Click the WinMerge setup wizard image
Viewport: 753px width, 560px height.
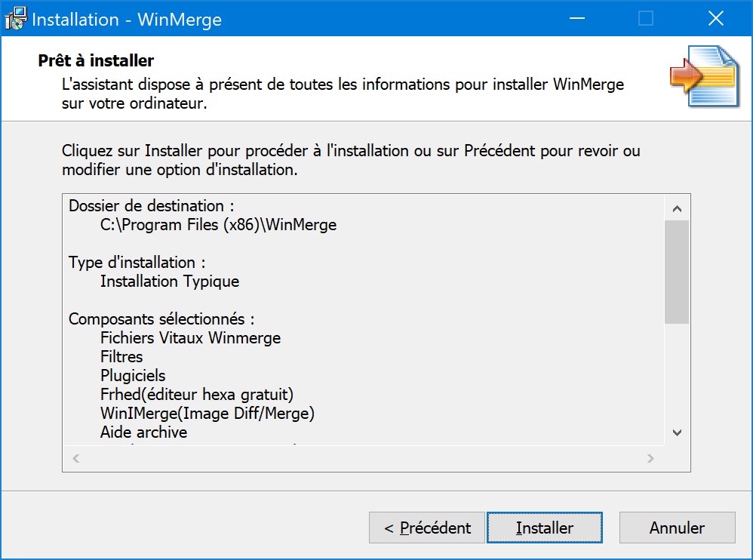(x=705, y=76)
